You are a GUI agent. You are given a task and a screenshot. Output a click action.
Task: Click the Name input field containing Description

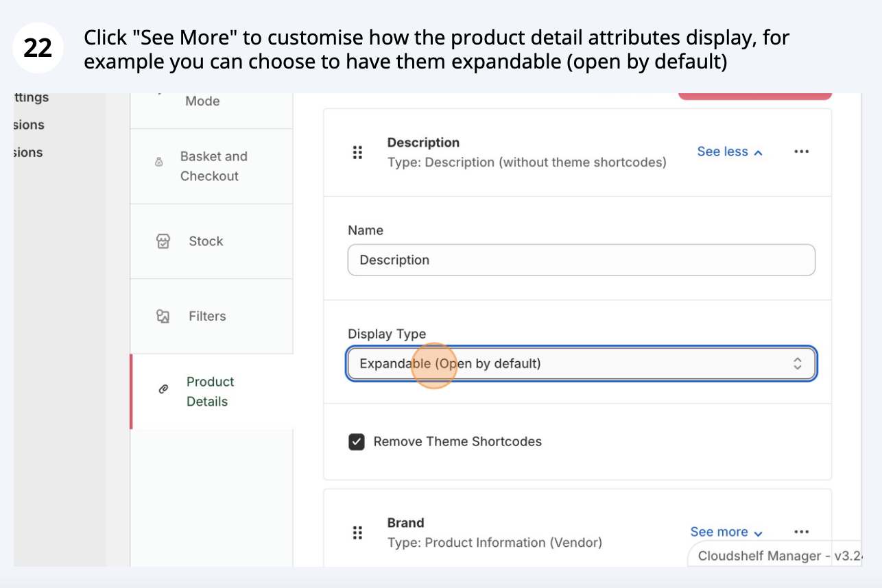[581, 260]
